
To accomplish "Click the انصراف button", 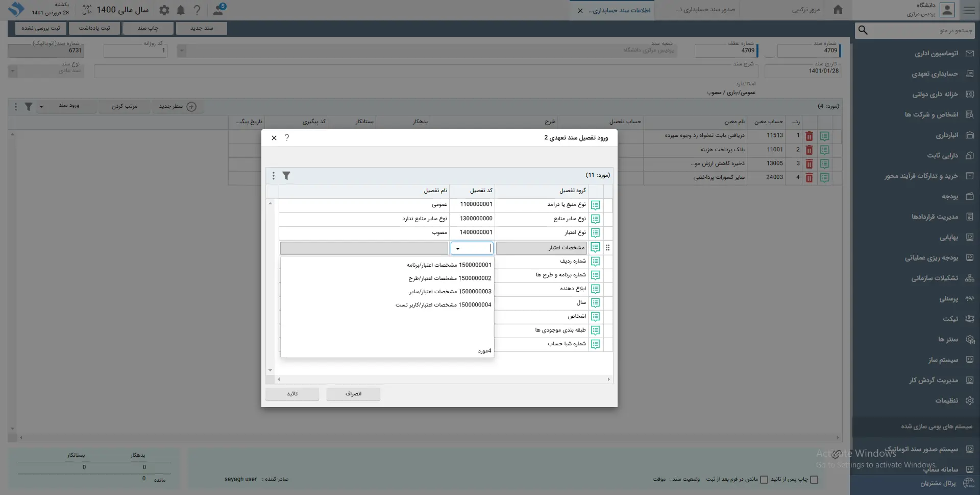I will coord(353,394).
